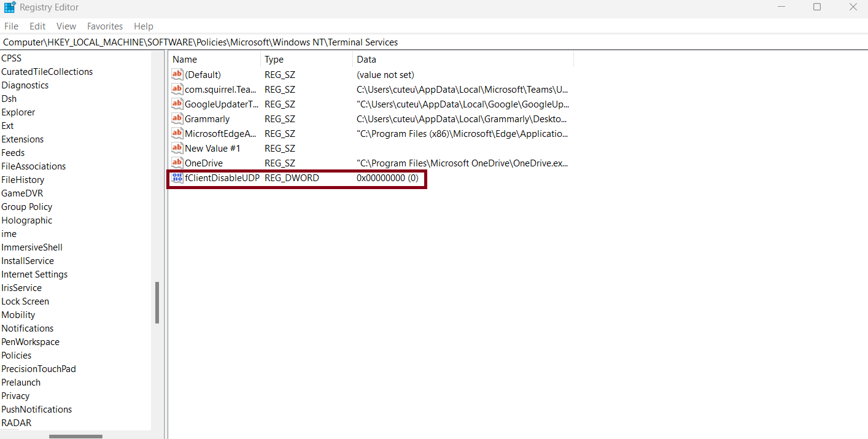Click the icon next to com.squirrel.Teams entry

tap(177, 89)
